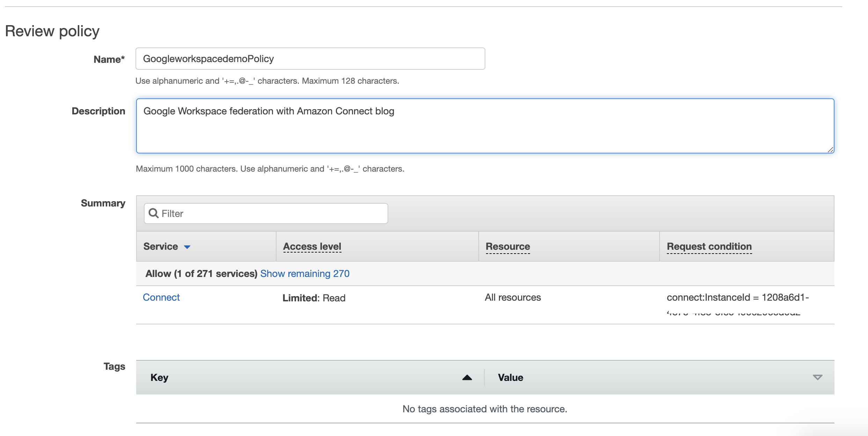Screen dimensions: 868x436
Task: Click the Resource column header
Action: (508, 246)
